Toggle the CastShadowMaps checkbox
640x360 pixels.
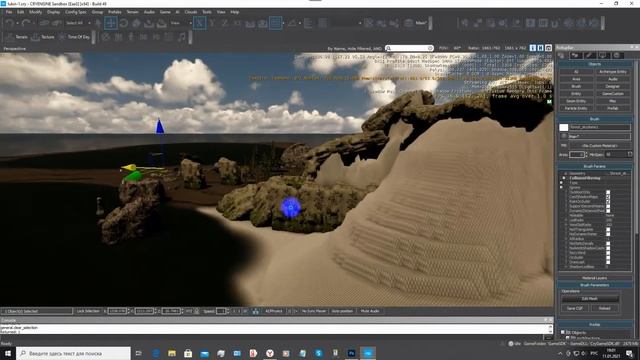point(608,197)
